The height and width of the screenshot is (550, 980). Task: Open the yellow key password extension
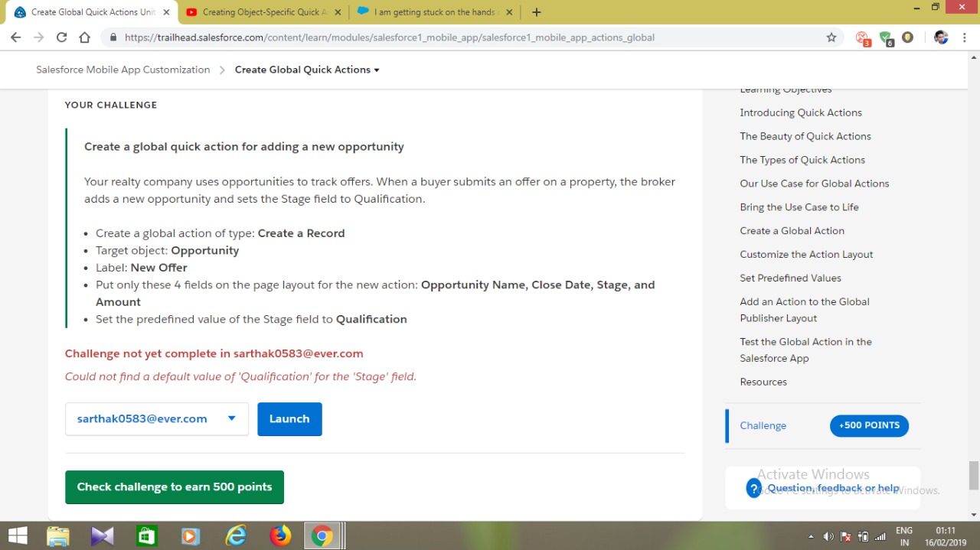[907, 37]
